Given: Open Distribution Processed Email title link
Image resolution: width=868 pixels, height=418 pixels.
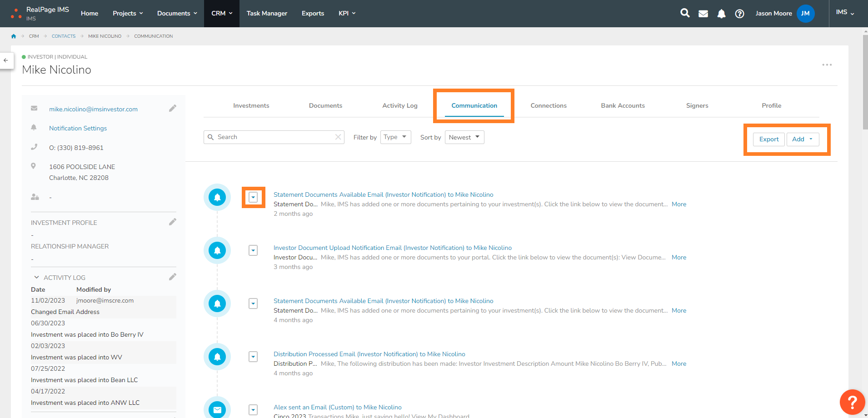Looking at the screenshot, I should pyautogui.click(x=369, y=354).
